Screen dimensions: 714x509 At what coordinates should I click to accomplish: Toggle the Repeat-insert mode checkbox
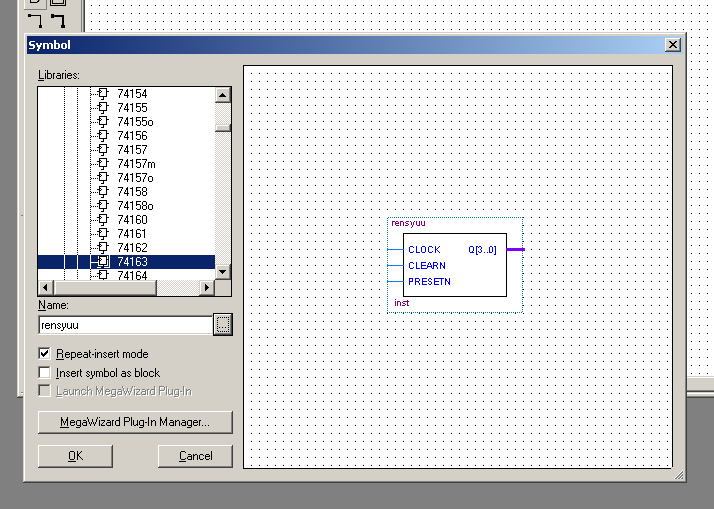44,354
